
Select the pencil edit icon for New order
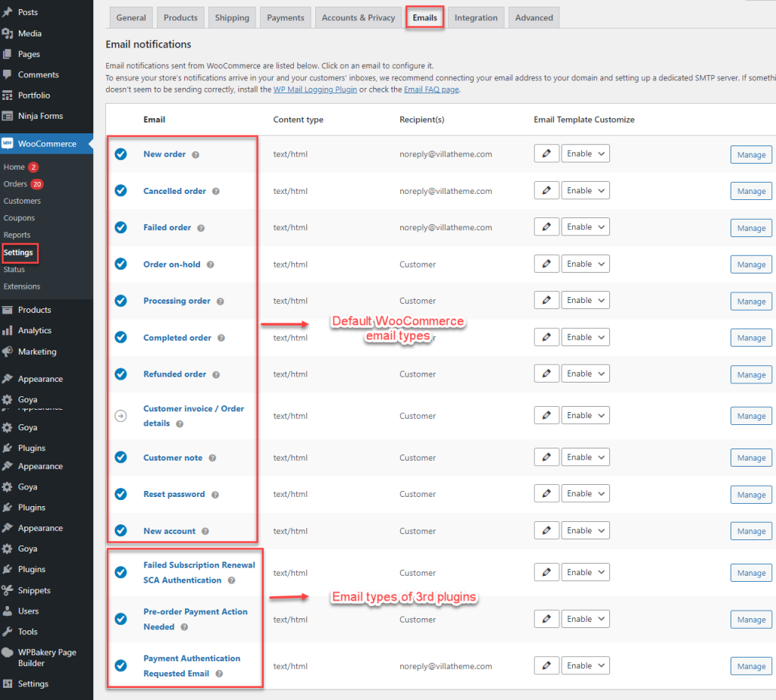pos(546,153)
